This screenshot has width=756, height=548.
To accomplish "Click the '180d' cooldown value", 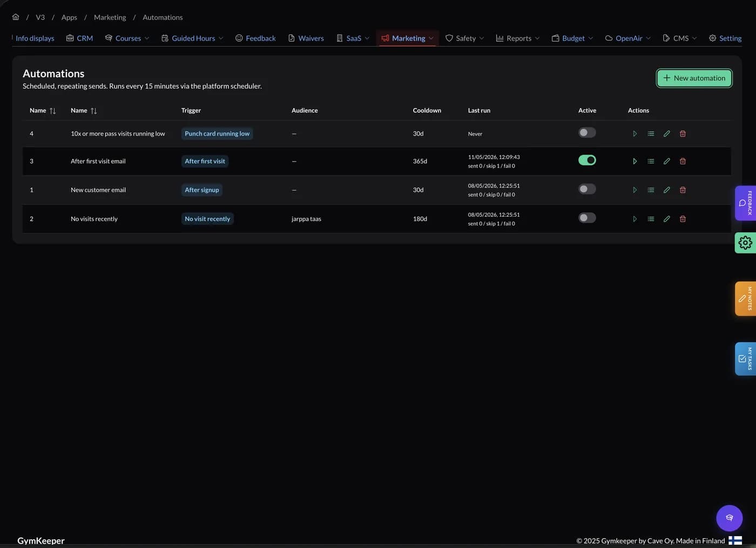I will pos(420,219).
